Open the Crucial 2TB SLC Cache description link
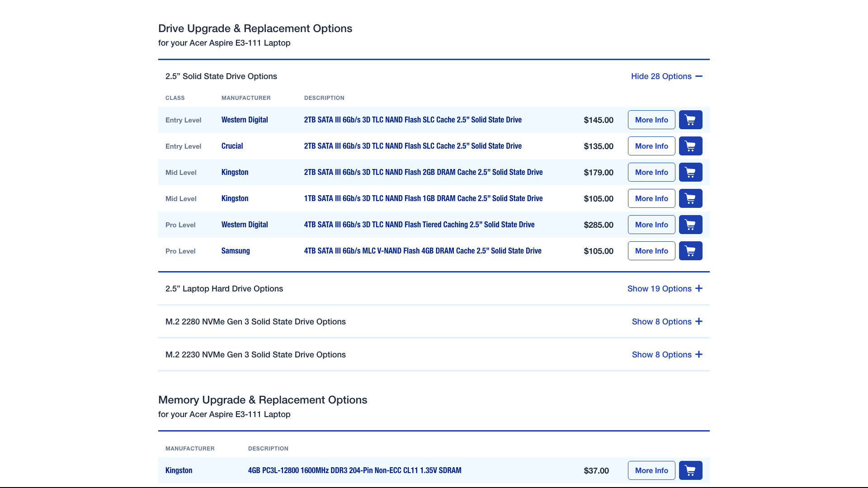868x488 pixels. click(x=413, y=146)
